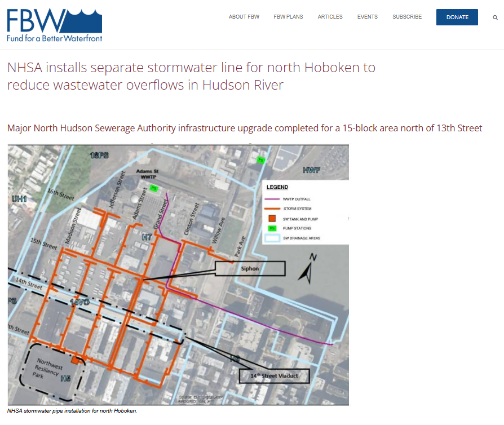Click the Northwest Resiliency Park label

click(x=48, y=369)
